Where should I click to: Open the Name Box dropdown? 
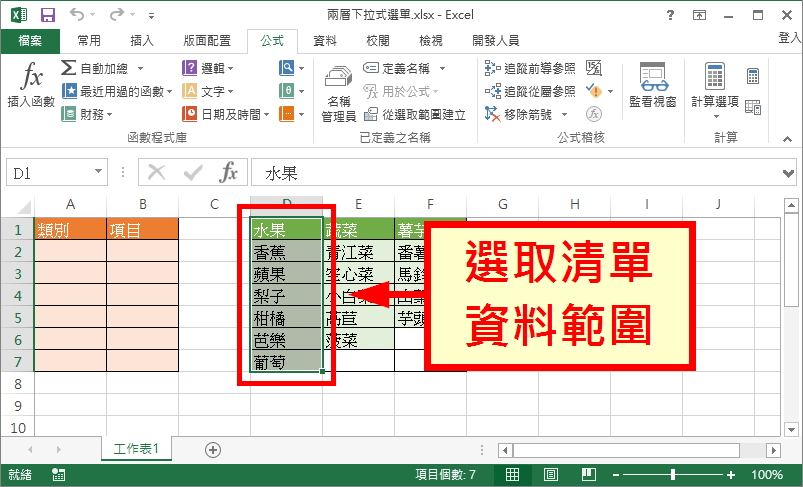tap(98, 172)
